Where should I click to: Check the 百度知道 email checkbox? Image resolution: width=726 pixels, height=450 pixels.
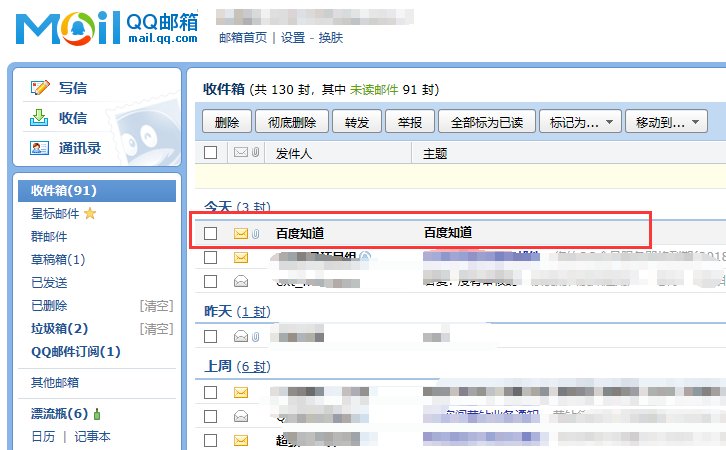(210, 233)
